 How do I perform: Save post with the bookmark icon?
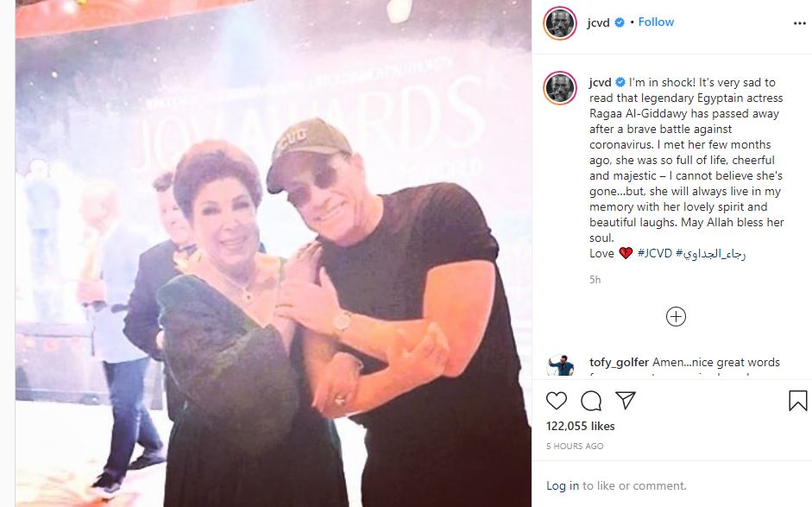click(798, 401)
